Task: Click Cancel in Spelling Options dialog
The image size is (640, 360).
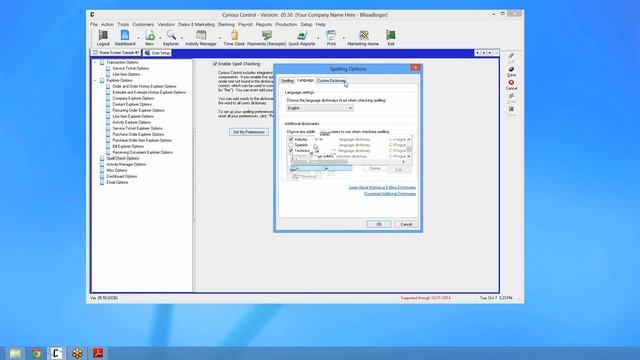Action: click(x=406, y=224)
